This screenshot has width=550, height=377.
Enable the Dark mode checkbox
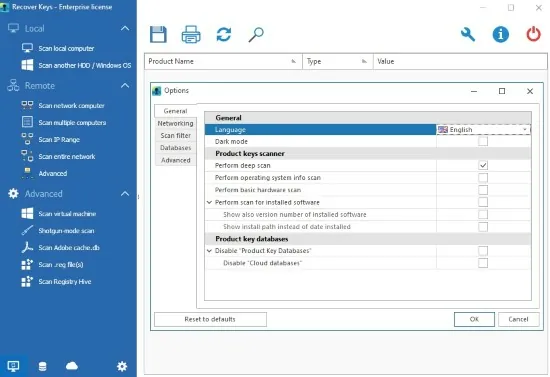click(x=483, y=141)
